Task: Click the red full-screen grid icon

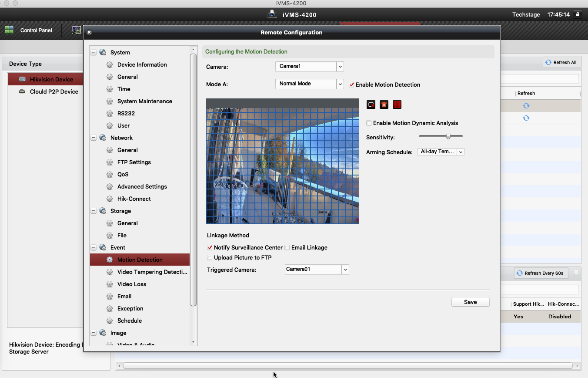Action: tap(397, 105)
